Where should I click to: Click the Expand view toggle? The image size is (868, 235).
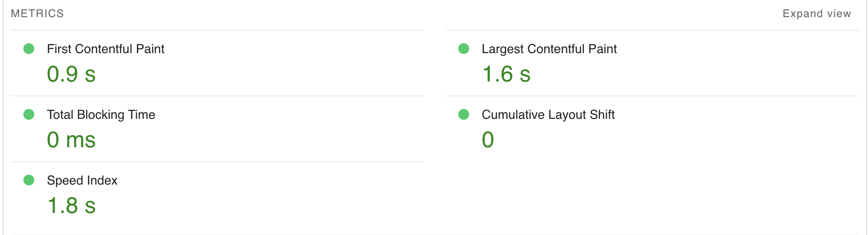(x=817, y=14)
